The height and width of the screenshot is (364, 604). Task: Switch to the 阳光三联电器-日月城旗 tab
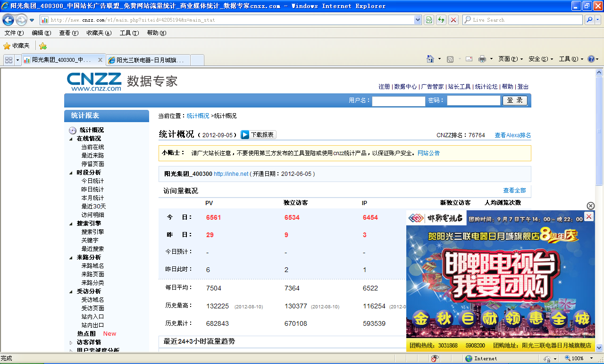coord(148,60)
